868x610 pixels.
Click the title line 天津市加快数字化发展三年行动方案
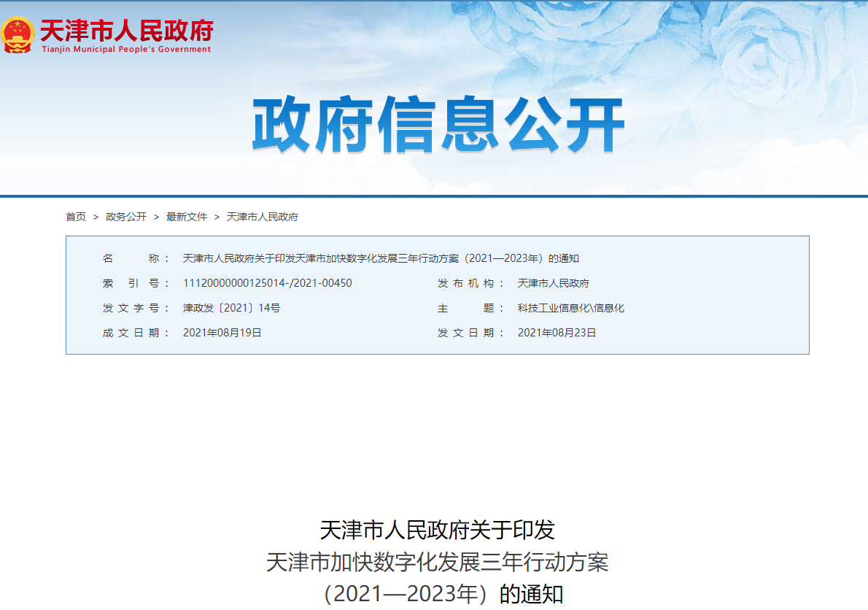pos(438,562)
